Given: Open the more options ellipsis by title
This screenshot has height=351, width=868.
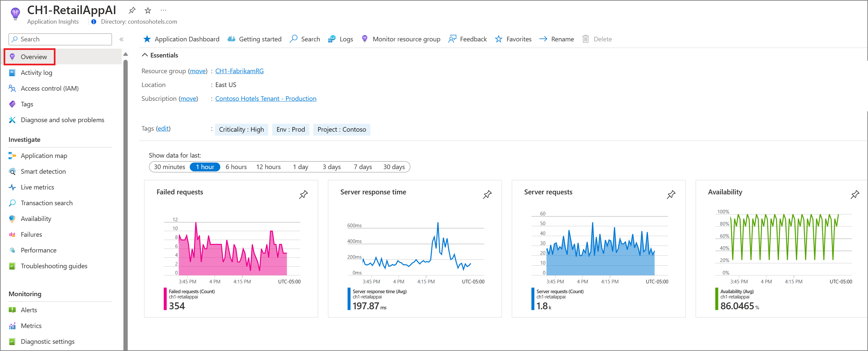Looking at the screenshot, I should tap(163, 11).
